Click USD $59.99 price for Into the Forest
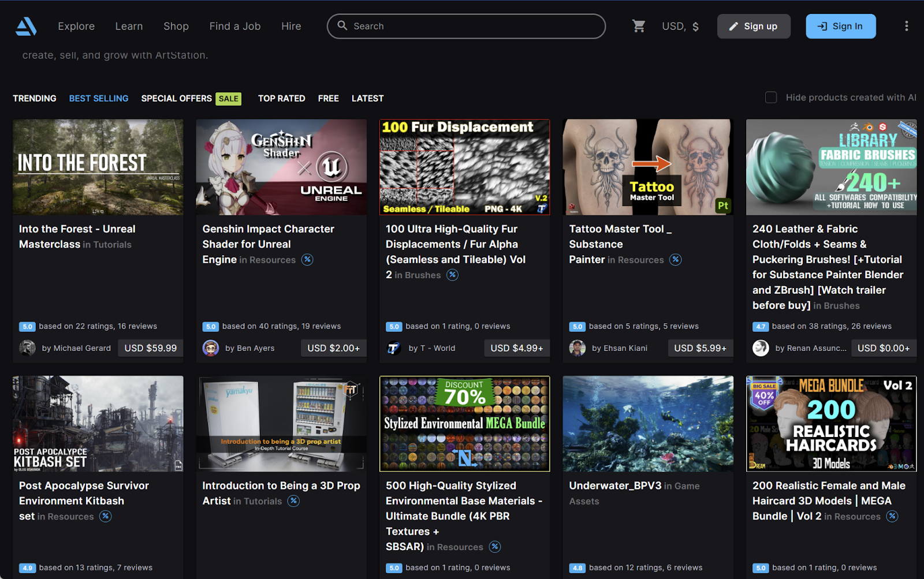The image size is (924, 579). tap(151, 348)
